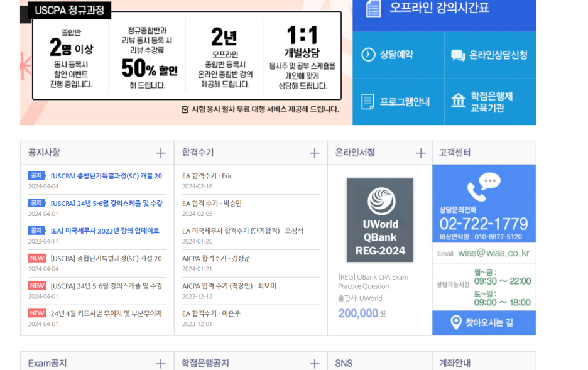This screenshot has width=588, height=370.
Task: Click 합격수기 section heading
Action: pyautogui.click(x=198, y=153)
